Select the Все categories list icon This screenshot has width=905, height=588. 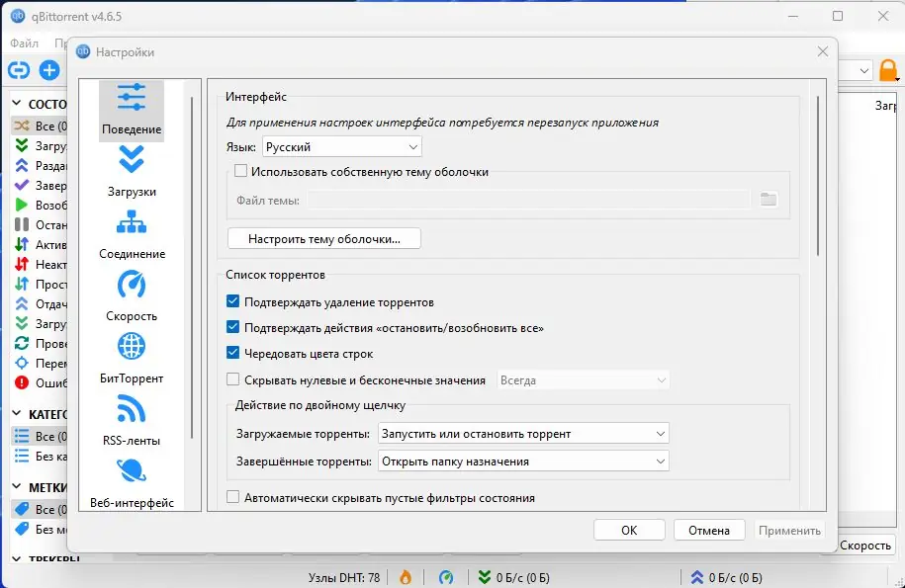pyautogui.click(x=22, y=436)
